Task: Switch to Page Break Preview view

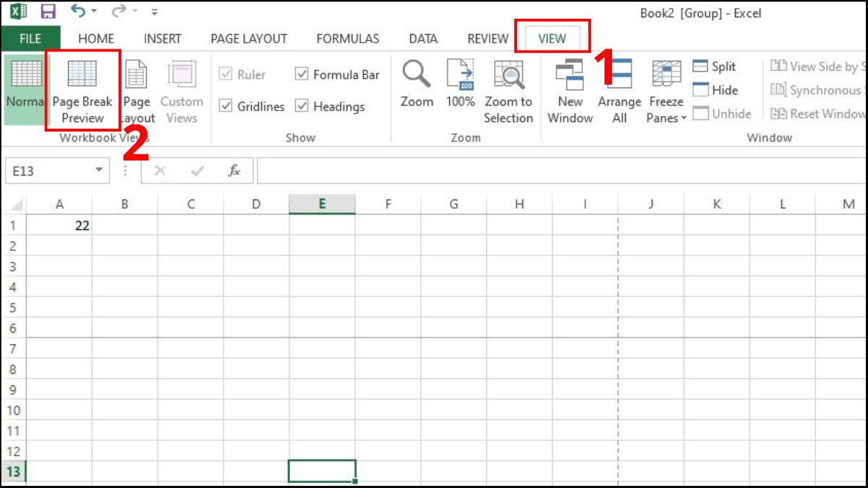Action: [x=82, y=90]
